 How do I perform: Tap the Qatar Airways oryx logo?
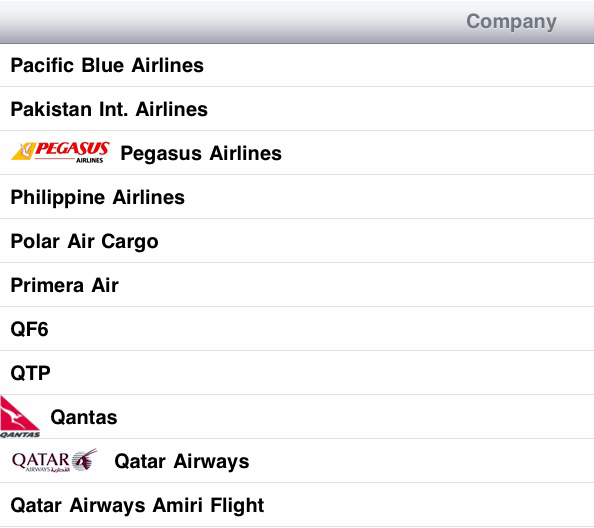pos(55,461)
